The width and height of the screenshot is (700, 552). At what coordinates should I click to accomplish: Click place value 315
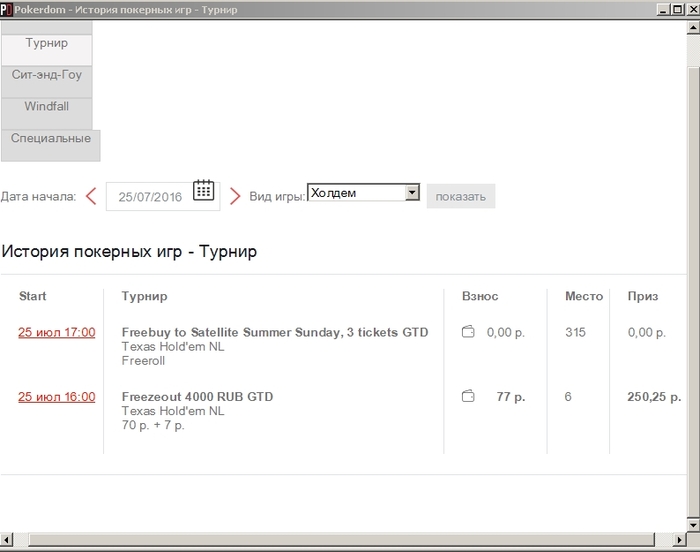tap(575, 332)
